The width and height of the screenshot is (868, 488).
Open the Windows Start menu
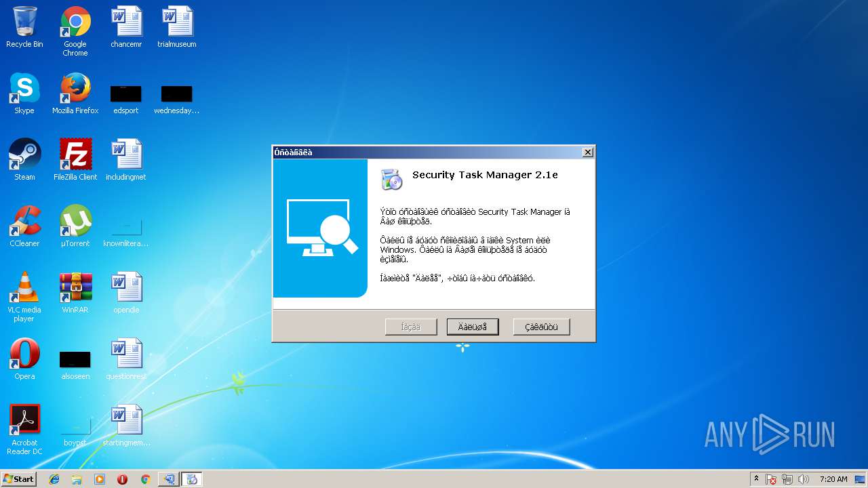(x=18, y=479)
